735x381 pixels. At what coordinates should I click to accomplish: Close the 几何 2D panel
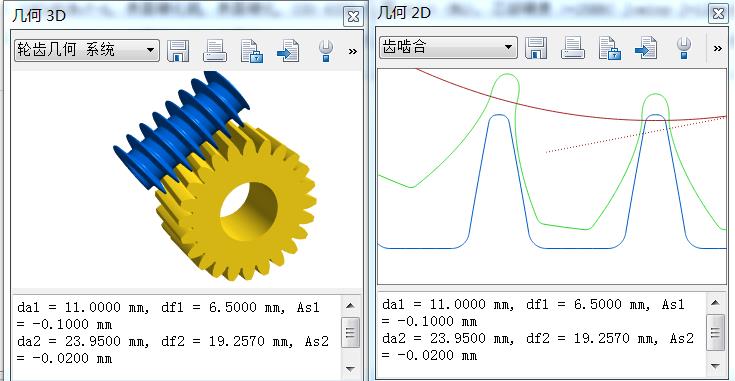tap(718, 14)
